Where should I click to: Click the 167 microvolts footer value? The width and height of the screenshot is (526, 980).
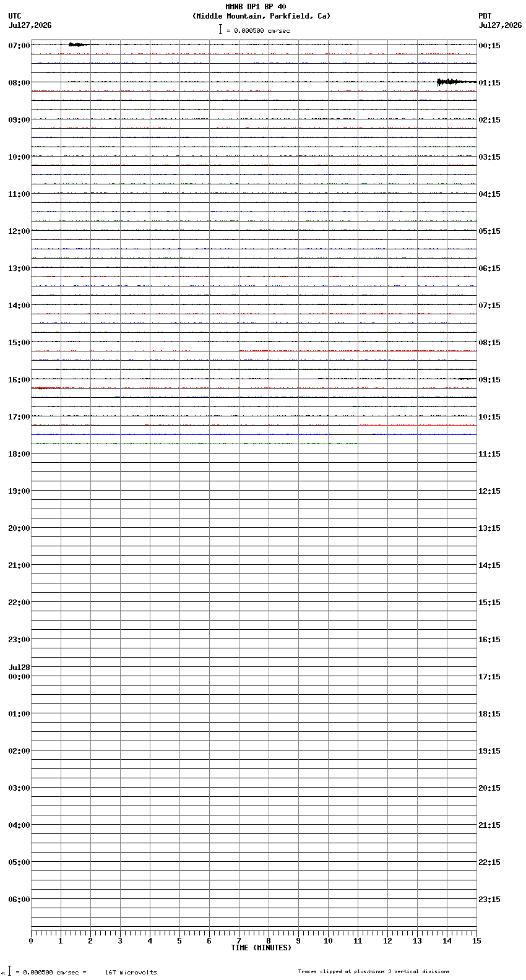pyautogui.click(x=131, y=973)
